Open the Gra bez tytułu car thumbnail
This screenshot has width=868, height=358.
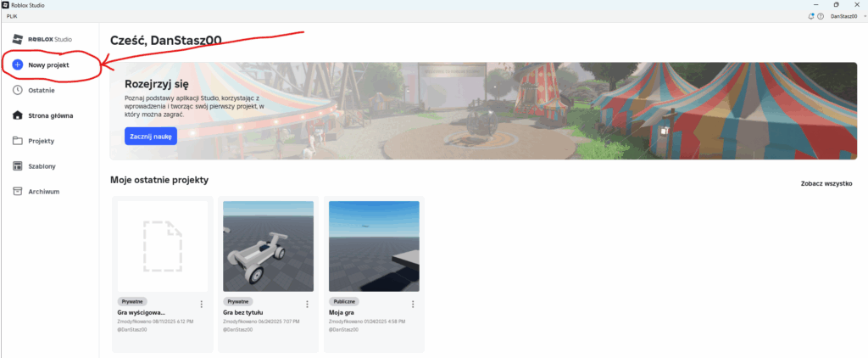click(x=269, y=246)
